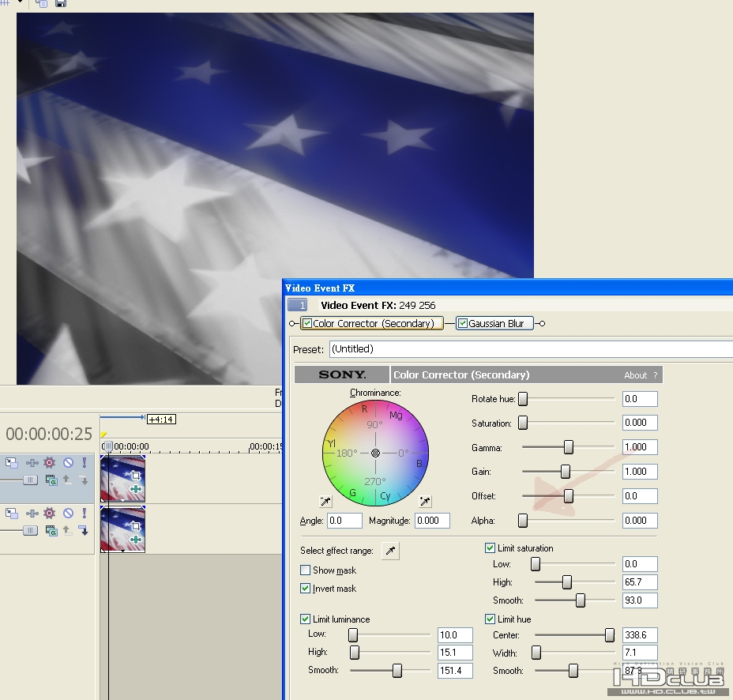Open Event Pan/Crop on the second track clip

(136, 526)
